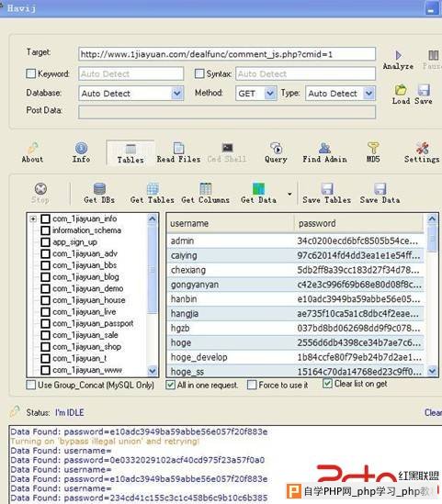Viewport: 442px width, 504px height.
Task: Open the Get Data dropdown arrow
Action: 289,194
